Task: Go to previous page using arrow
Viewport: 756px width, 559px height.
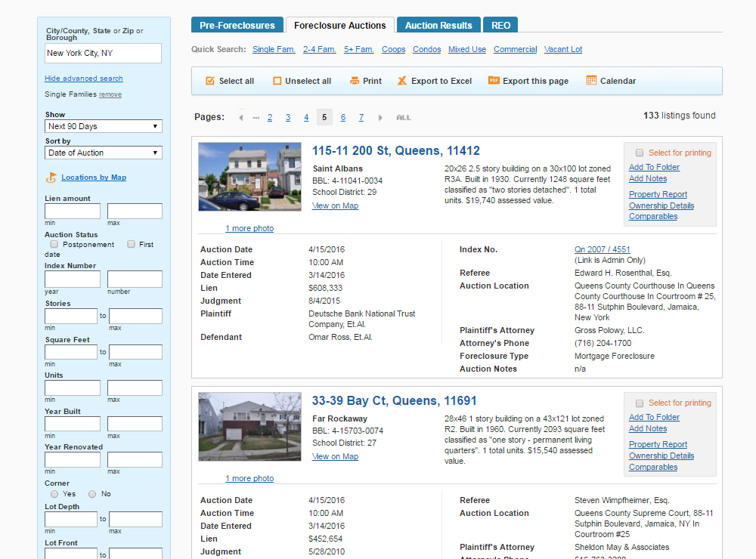Action: click(240, 118)
